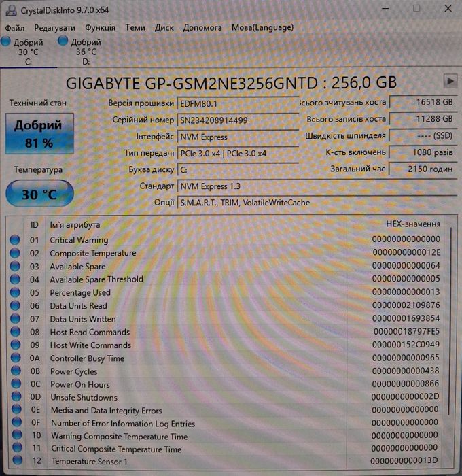Click status orb for Temperature Sensor 1
The image size is (462, 476).
pos(18,460)
